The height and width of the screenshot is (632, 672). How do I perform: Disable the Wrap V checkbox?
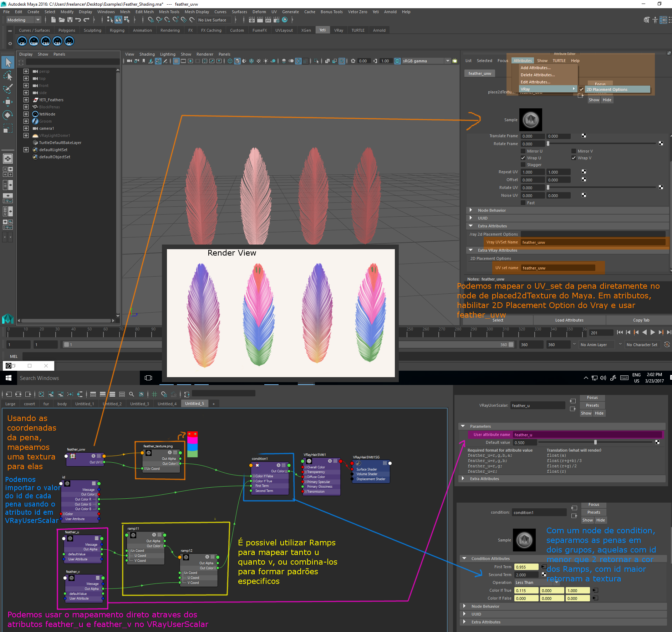click(574, 158)
